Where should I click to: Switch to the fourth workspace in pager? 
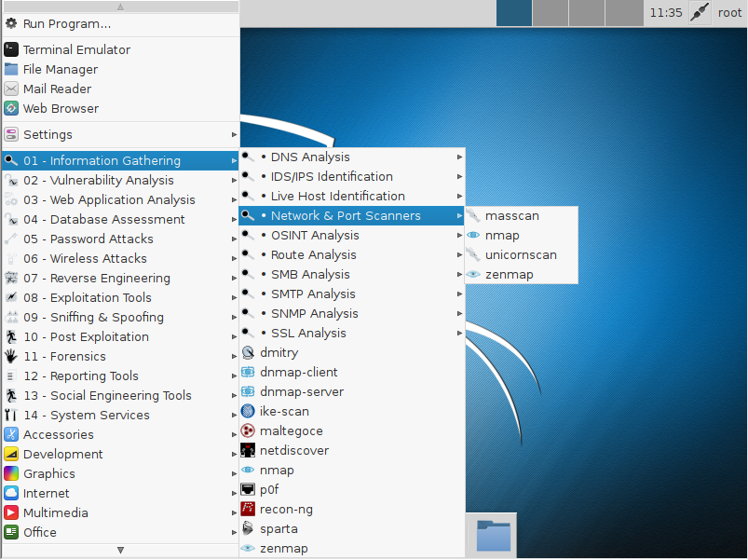(x=623, y=13)
